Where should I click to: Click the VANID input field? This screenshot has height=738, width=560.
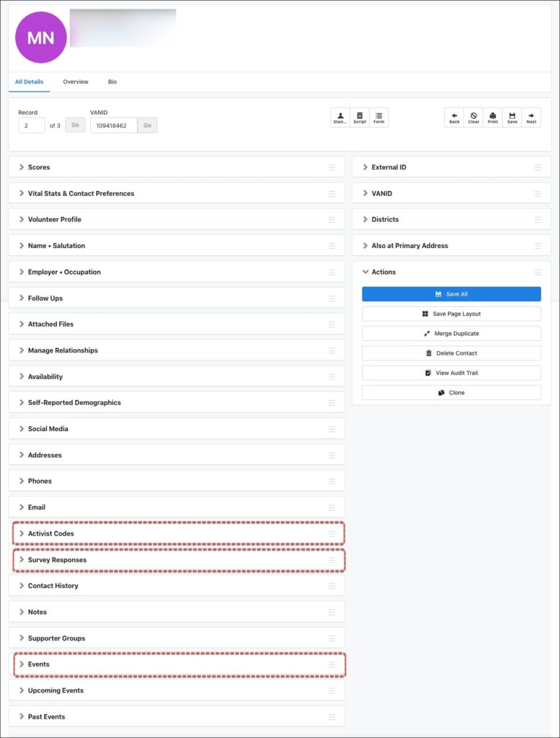[113, 125]
